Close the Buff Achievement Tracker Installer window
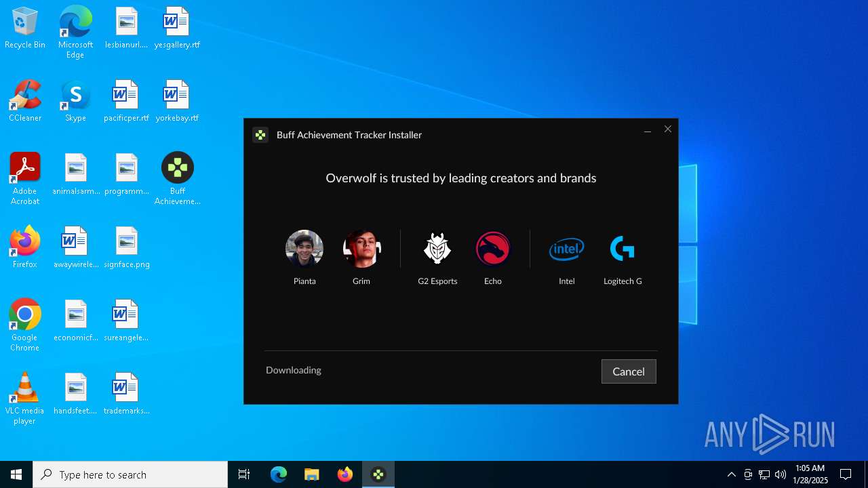 coord(668,129)
